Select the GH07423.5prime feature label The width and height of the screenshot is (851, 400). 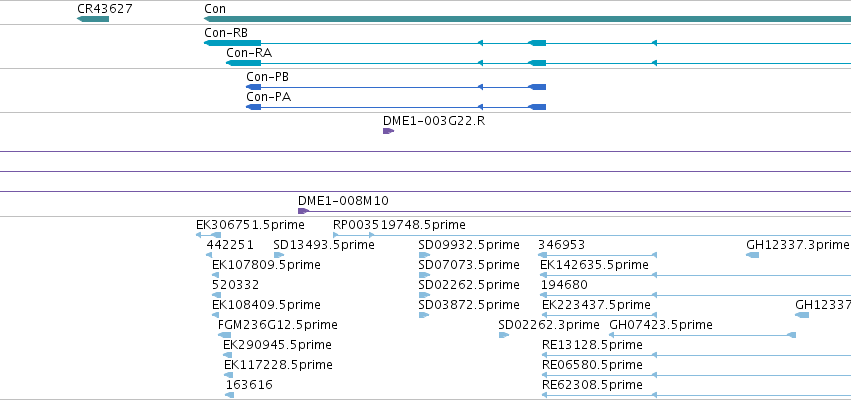[x=661, y=325]
